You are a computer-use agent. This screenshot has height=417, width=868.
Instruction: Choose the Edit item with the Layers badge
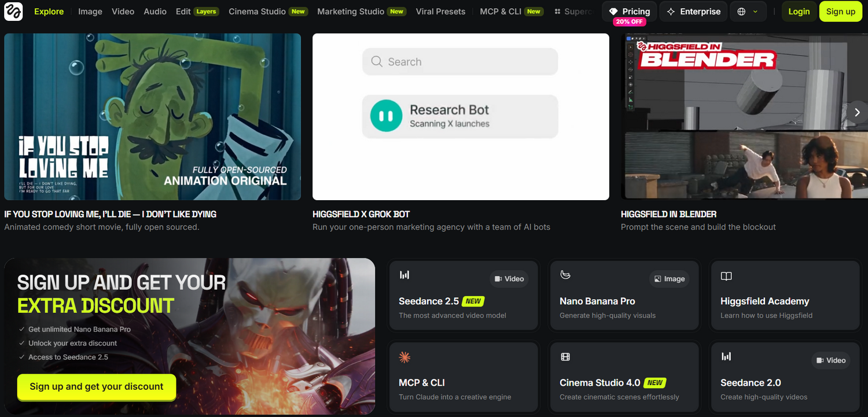point(197,12)
